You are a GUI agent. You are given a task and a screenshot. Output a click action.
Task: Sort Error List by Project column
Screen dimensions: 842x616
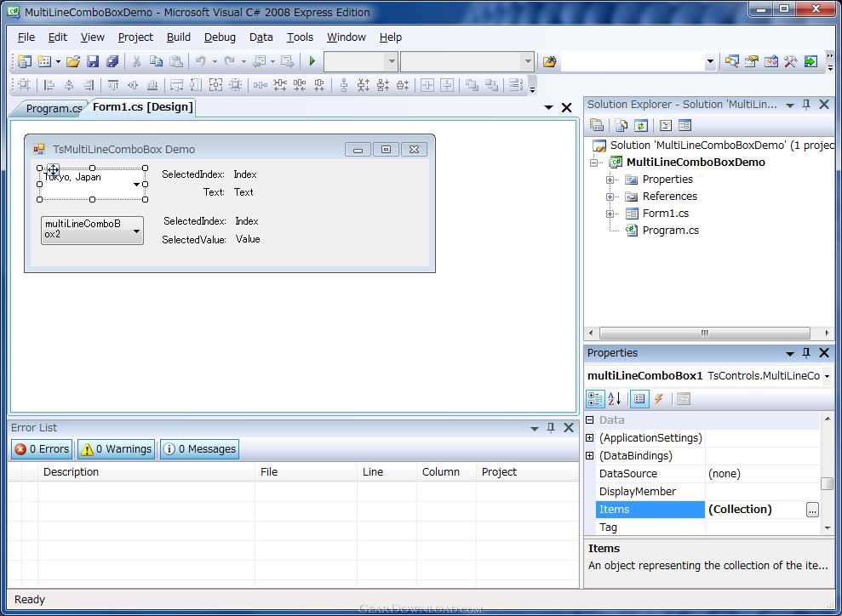pyautogui.click(x=527, y=472)
